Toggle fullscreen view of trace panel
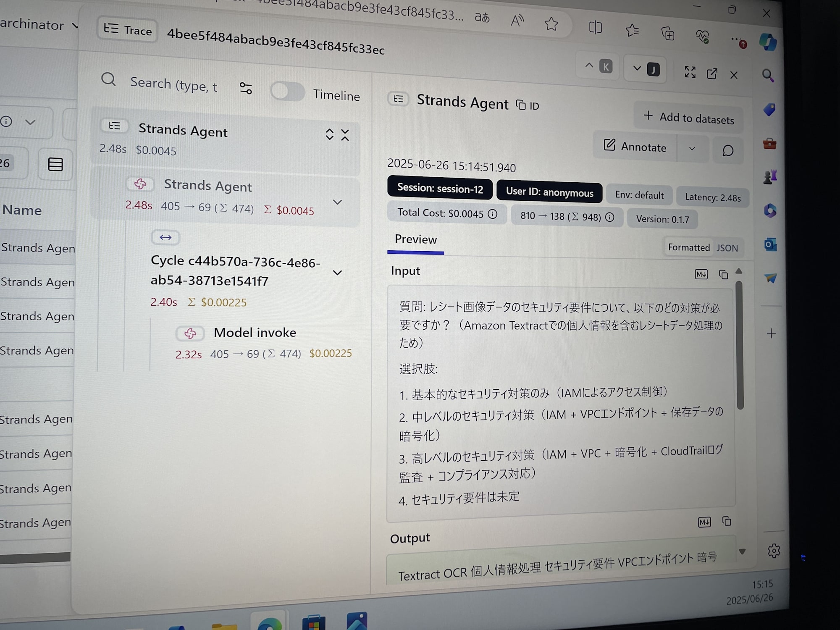The width and height of the screenshot is (840, 630). pyautogui.click(x=690, y=72)
